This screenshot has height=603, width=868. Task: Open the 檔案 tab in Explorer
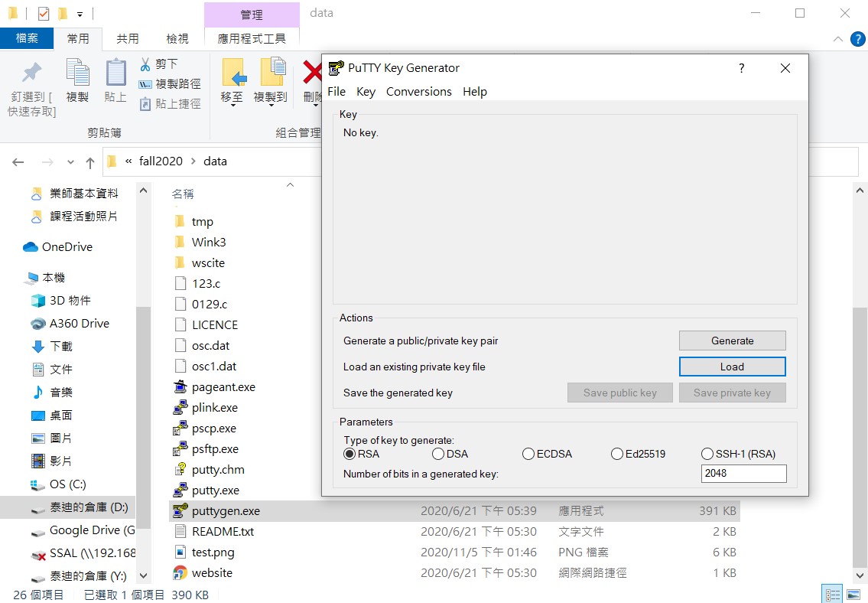(x=27, y=38)
